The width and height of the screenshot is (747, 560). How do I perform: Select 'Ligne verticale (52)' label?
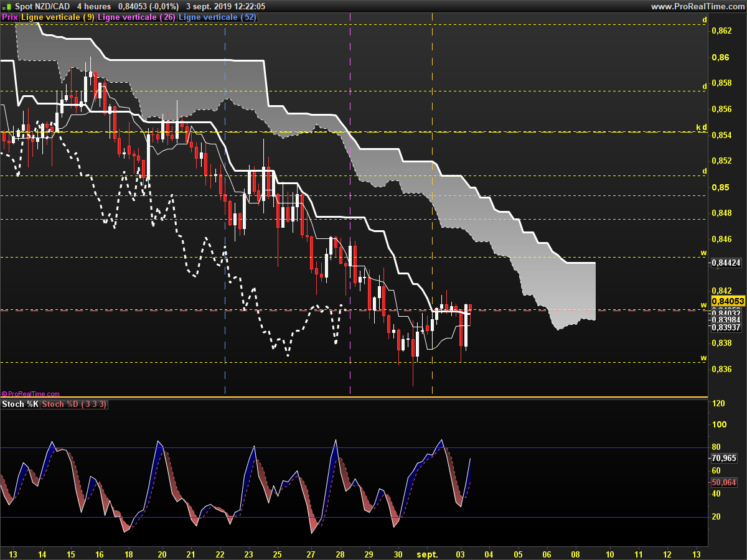click(217, 17)
